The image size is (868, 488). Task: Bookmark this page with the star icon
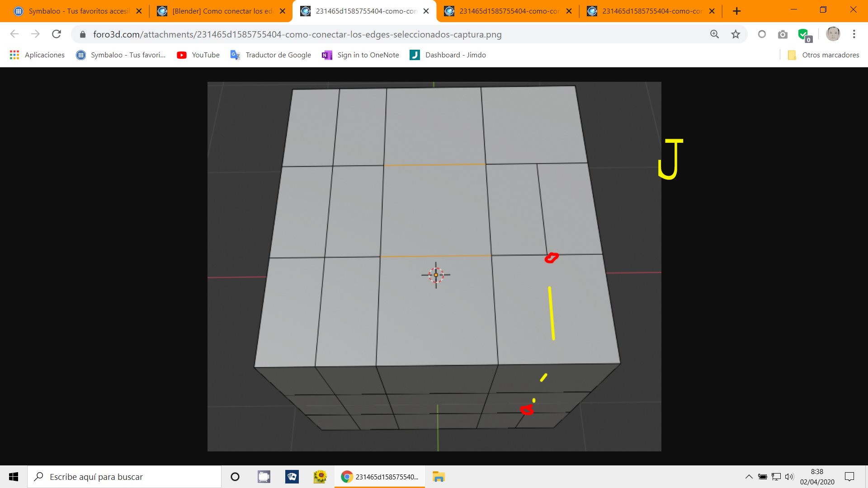(736, 34)
